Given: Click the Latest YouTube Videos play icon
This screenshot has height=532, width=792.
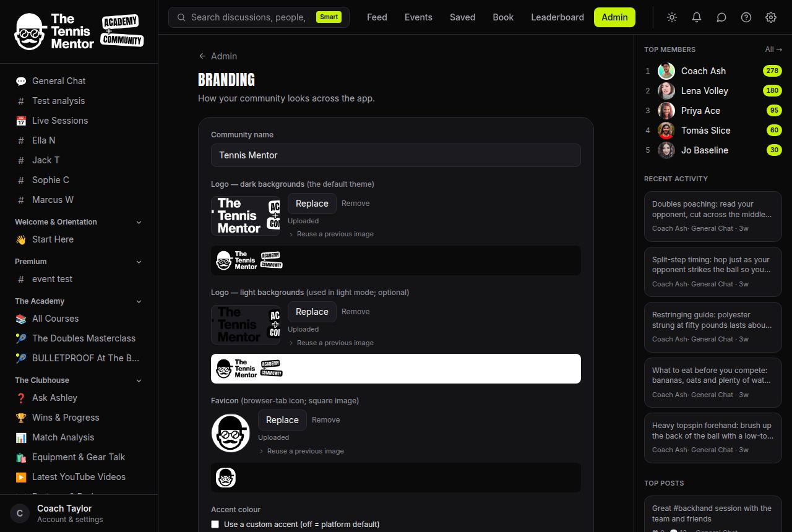Looking at the screenshot, I should (x=21, y=477).
